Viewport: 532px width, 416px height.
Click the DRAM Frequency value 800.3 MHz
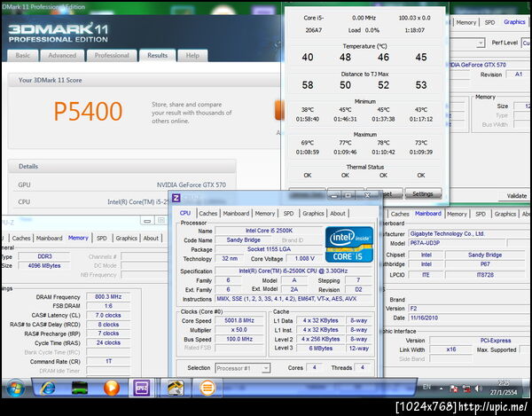point(108,297)
